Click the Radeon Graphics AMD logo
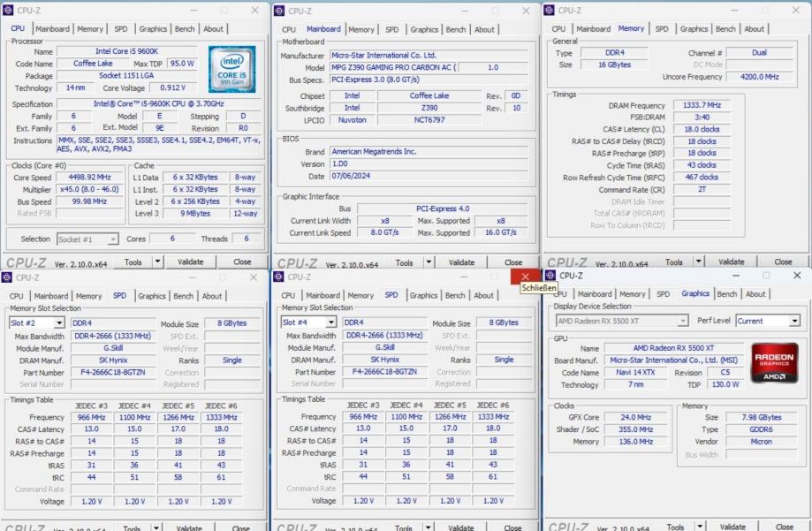This screenshot has height=531, width=812. (774, 362)
